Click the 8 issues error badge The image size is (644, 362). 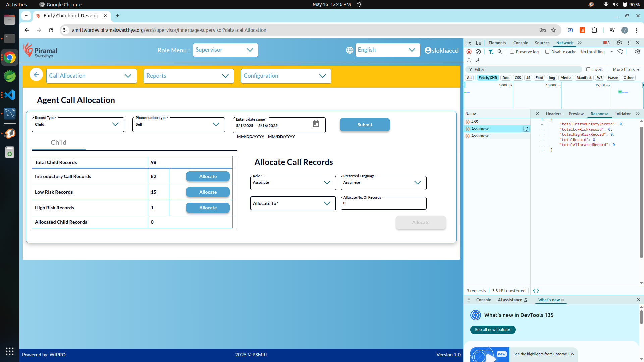click(606, 43)
